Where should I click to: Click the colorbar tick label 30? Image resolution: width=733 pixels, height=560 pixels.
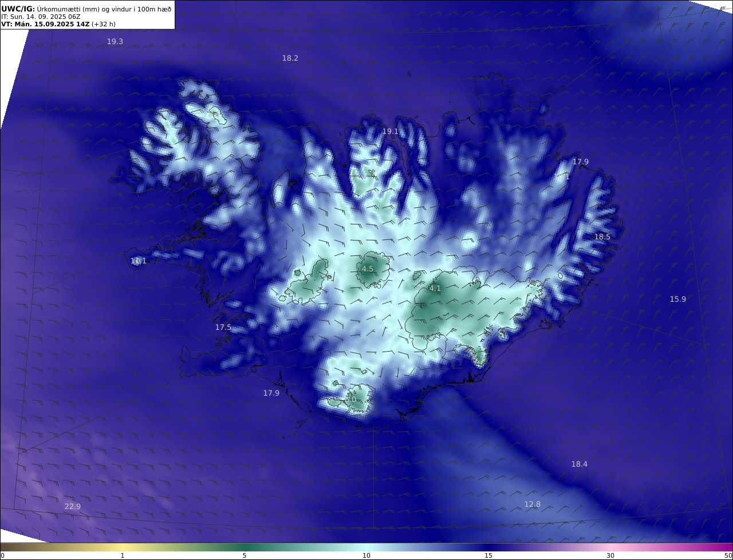pos(610,555)
